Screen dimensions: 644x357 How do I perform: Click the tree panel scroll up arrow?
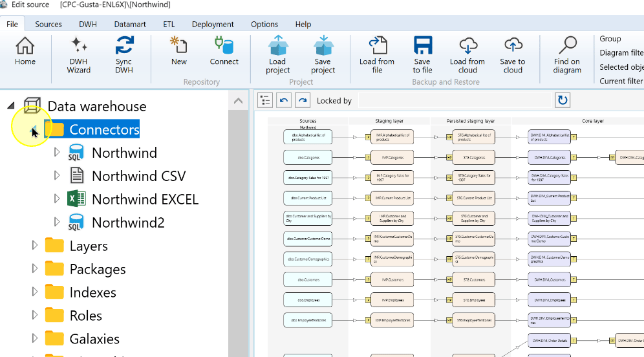click(238, 101)
